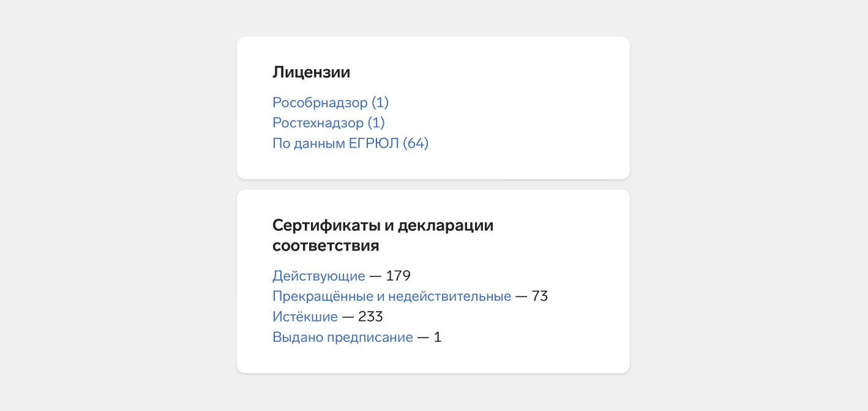Viewport: 868px width, 411px height.
Task: Click the (64) count in ЕГРЮЛ link
Action: click(x=416, y=143)
